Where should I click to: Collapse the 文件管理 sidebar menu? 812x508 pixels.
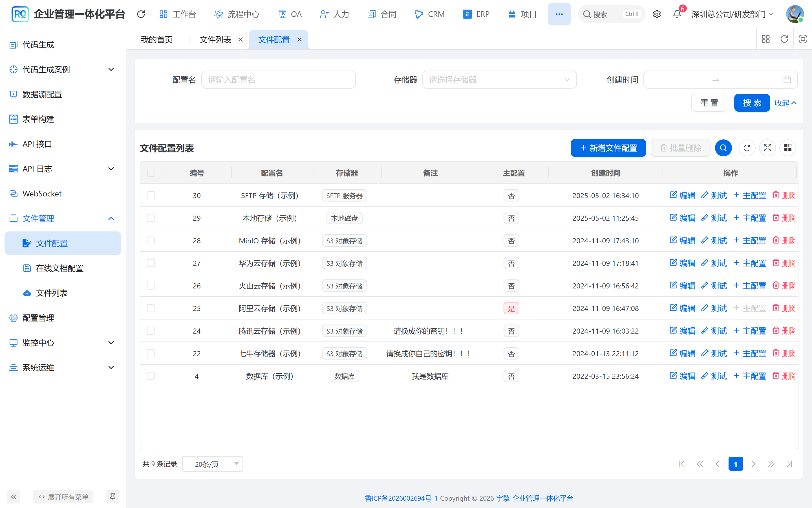point(63,218)
